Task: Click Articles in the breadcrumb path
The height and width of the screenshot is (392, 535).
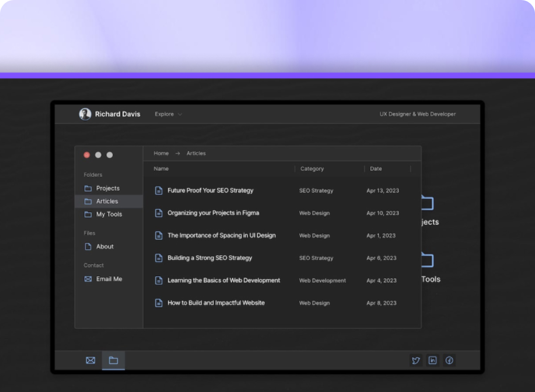Action: tap(196, 153)
